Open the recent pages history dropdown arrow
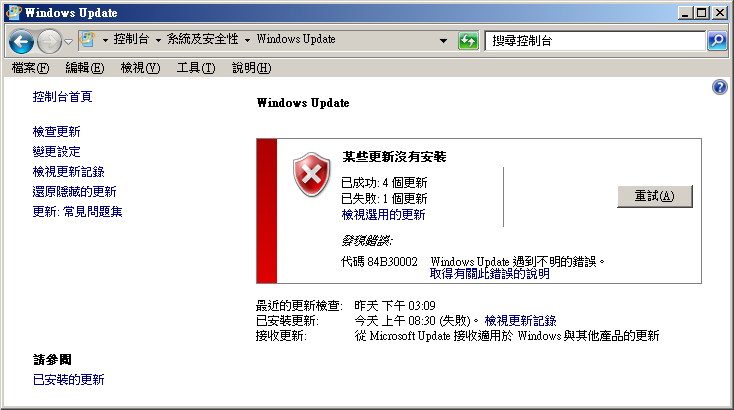Screen dimensions: 734x410 (69, 42)
